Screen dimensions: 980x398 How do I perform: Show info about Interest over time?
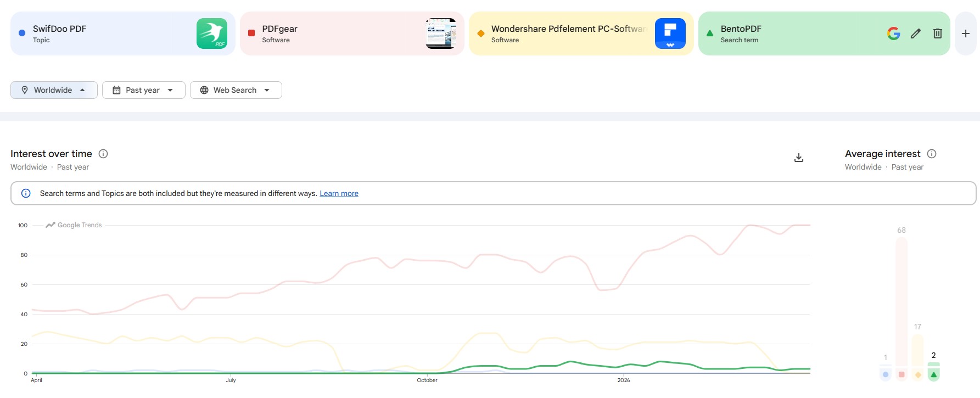click(x=103, y=154)
